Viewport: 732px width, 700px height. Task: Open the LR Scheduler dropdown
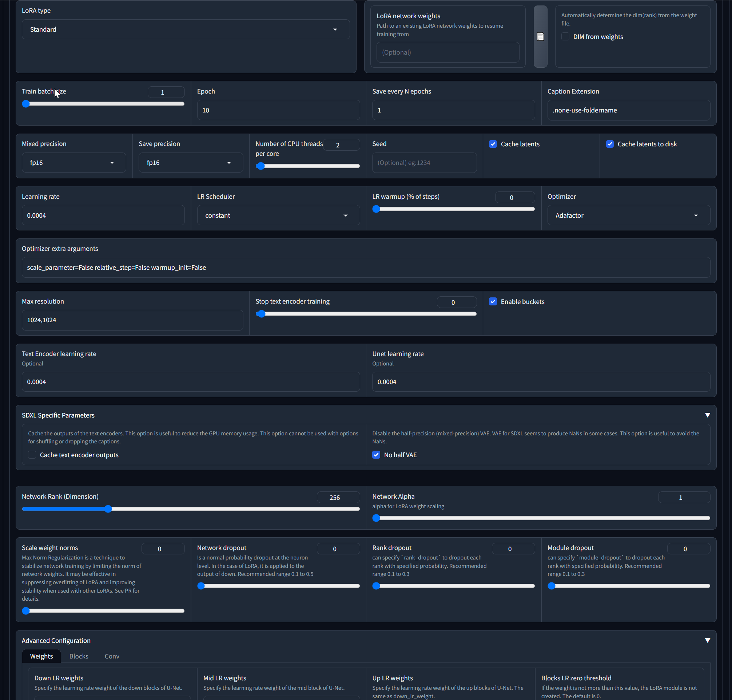[x=278, y=215]
